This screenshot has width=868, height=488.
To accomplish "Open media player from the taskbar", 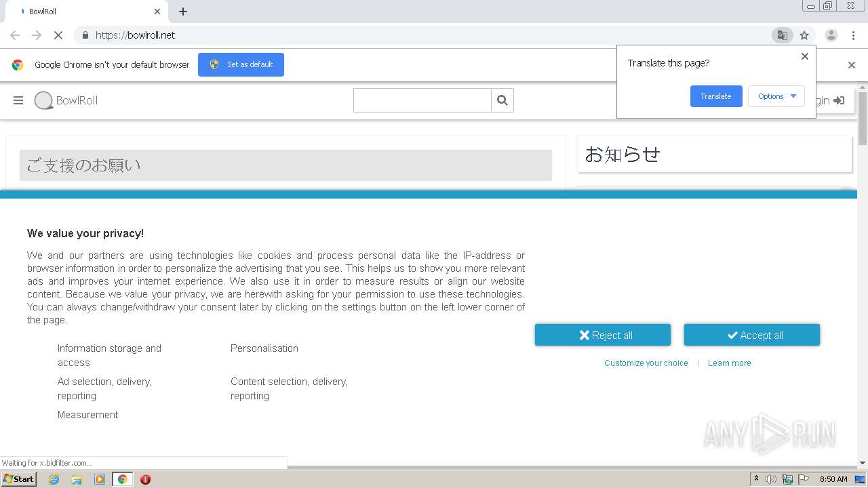I will [100, 479].
